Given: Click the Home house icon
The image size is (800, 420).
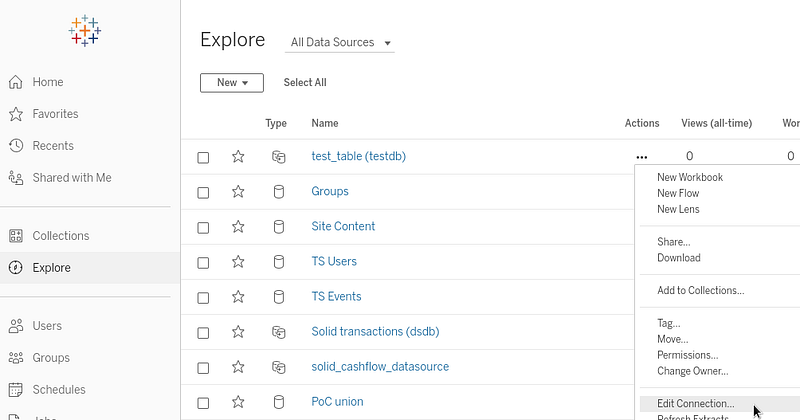Looking at the screenshot, I should click(16, 82).
